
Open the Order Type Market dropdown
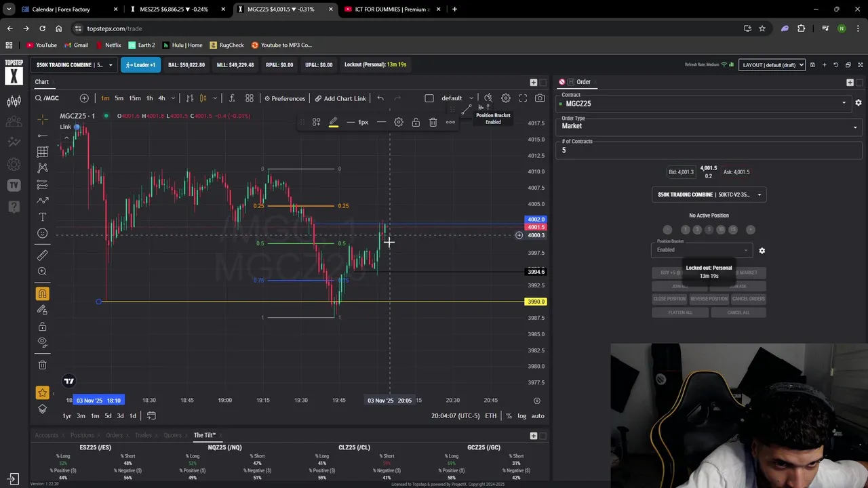709,125
